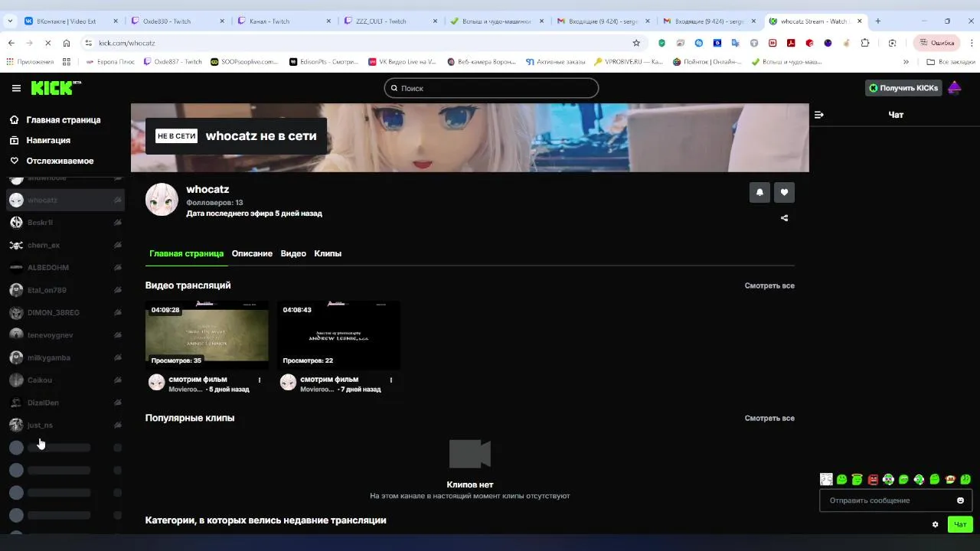This screenshot has height=551, width=980.
Task: Insert the white meme drawing emote
Action: click(x=826, y=480)
